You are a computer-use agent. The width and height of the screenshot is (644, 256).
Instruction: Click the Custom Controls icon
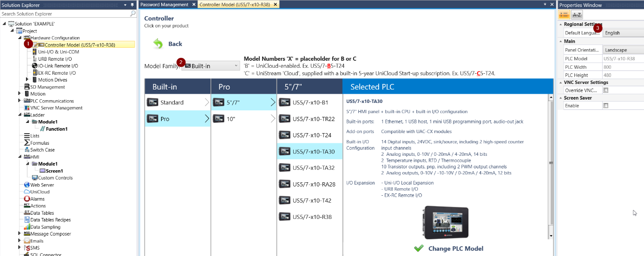tap(35, 178)
